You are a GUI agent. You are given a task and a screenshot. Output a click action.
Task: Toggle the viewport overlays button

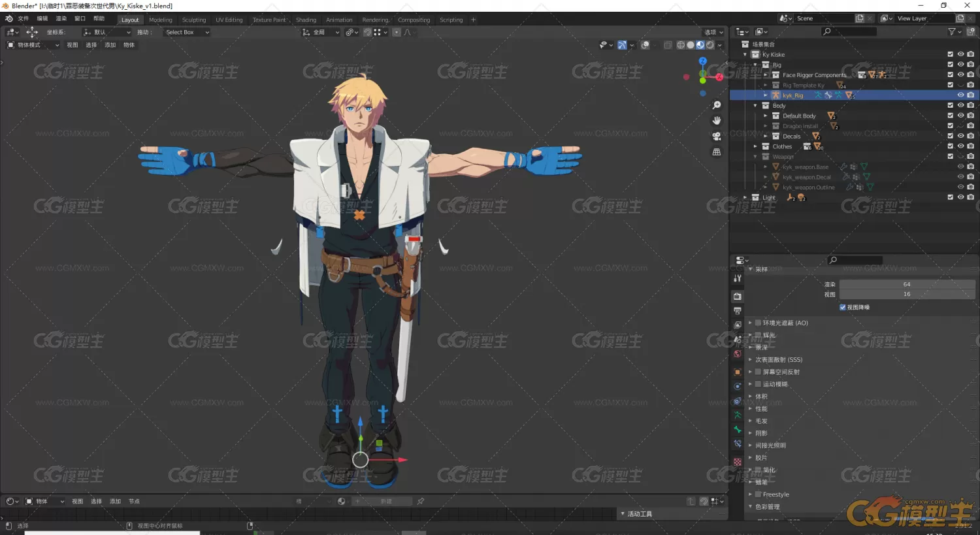[x=645, y=45]
